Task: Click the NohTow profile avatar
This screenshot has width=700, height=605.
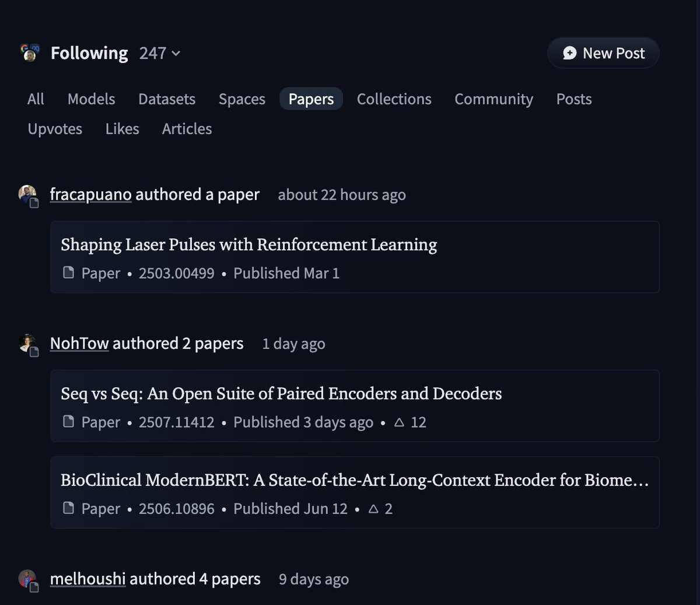Action: pos(27,342)
